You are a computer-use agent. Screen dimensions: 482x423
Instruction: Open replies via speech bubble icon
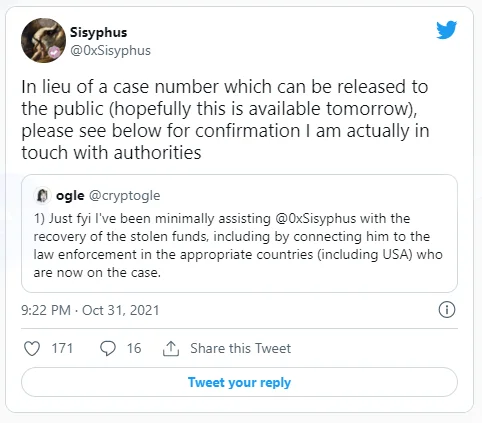[108, 348]
